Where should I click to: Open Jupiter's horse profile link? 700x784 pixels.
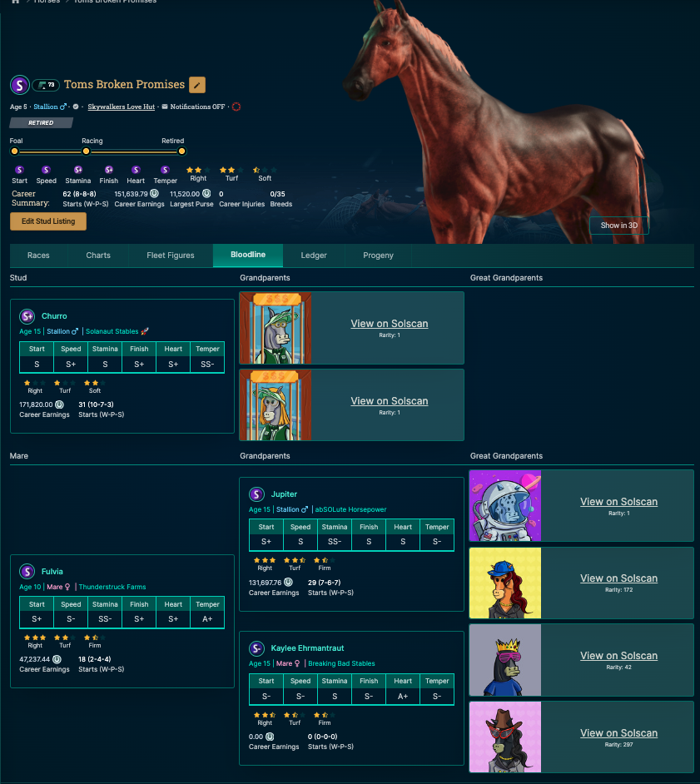pos(284,494)
